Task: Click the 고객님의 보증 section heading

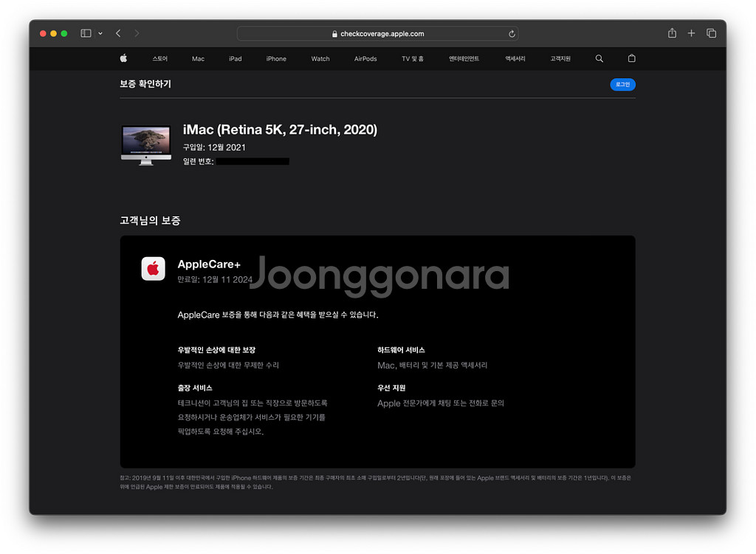Action: click(150, 221)
